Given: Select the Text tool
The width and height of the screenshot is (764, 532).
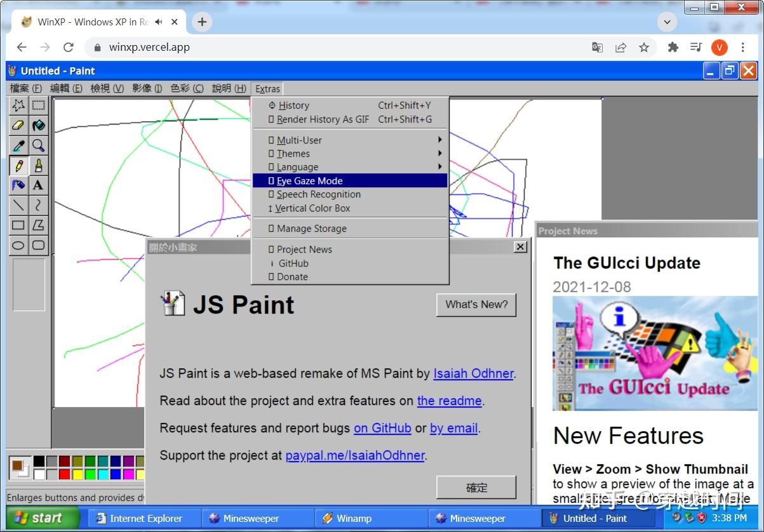Looking at the screenshot, I should (x=38, y=185).
